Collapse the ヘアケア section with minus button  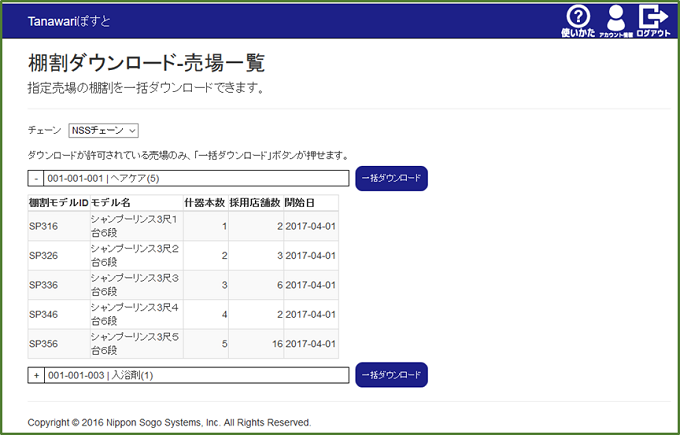click(36, 179)
